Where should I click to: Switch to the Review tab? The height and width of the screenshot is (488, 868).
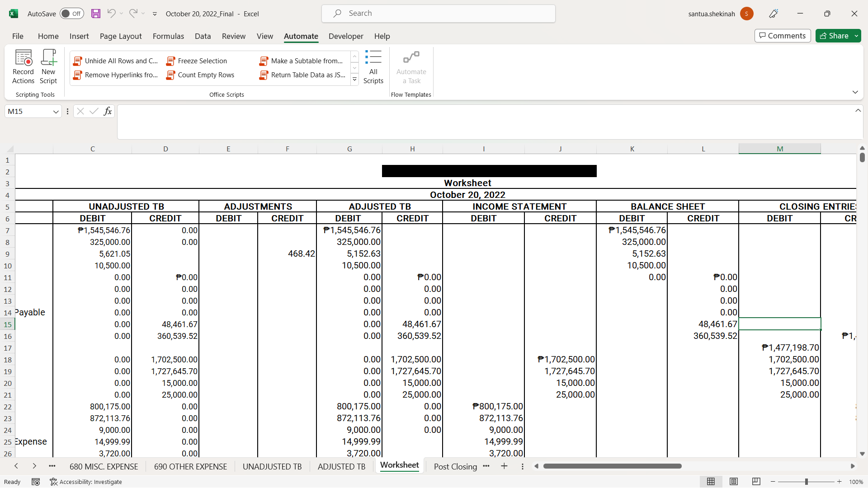point(234,36)
